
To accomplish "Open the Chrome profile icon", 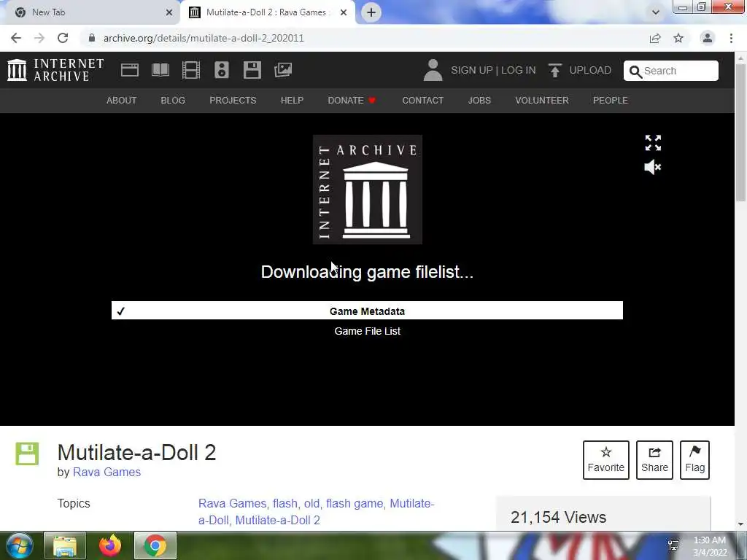I will tap(708, 38).
